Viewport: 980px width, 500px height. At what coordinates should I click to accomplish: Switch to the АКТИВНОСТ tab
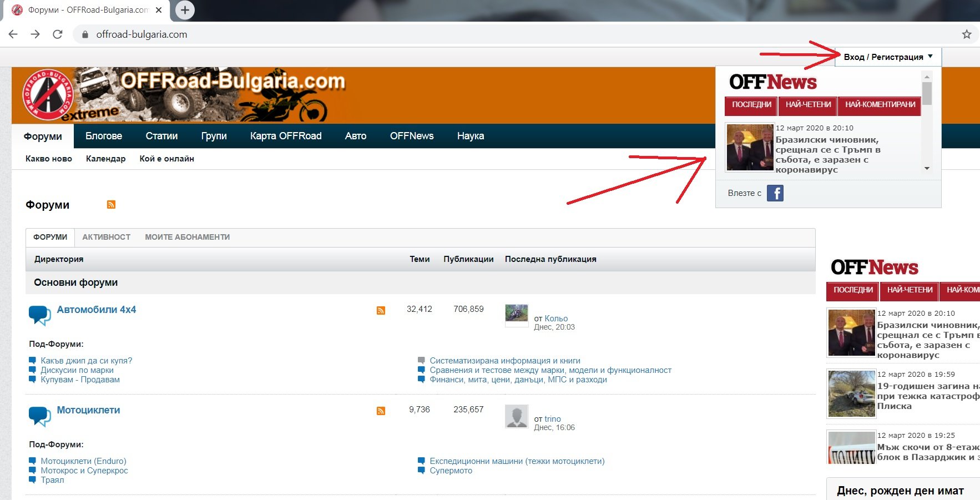pos(107,238)
